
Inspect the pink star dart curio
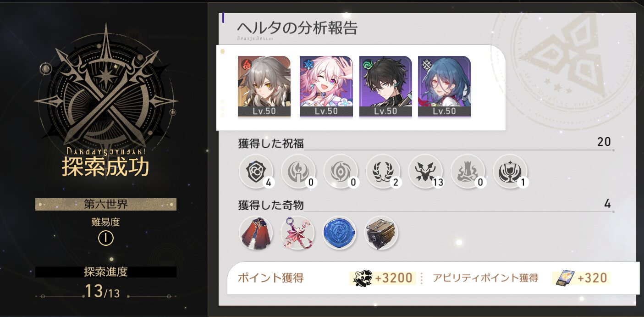click(298, 233)
